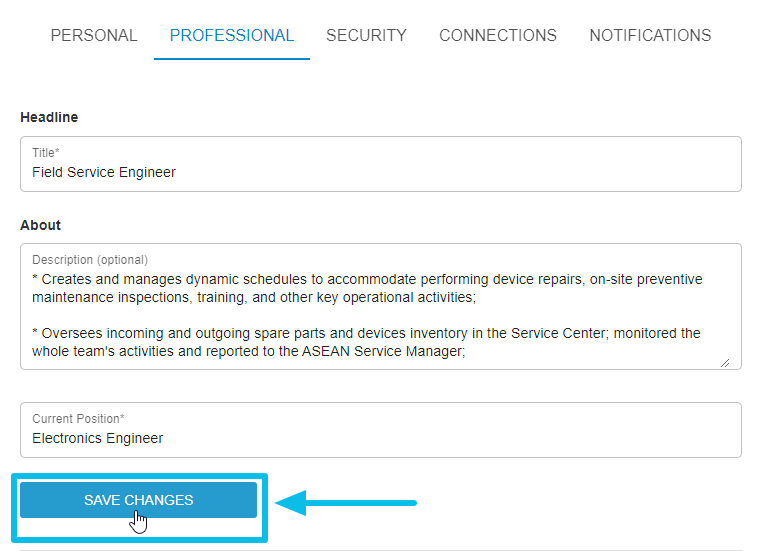Place cursor in 'Field Service Engineer' text
The width and height of the screenshot is (764, 551).
104,172
